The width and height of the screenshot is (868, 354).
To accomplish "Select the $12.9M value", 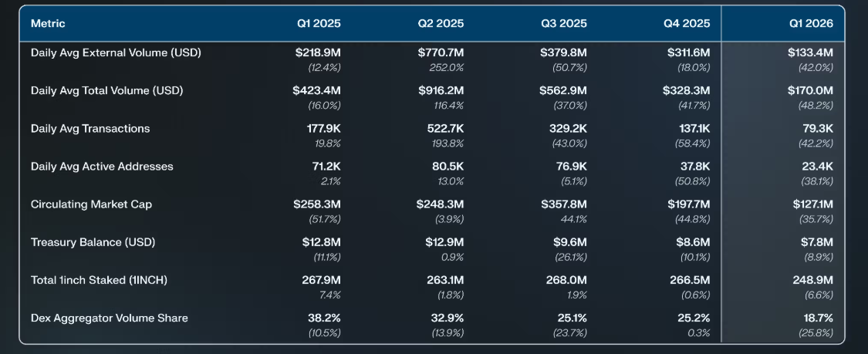I will pyautogui.click(x=444, y=242).
